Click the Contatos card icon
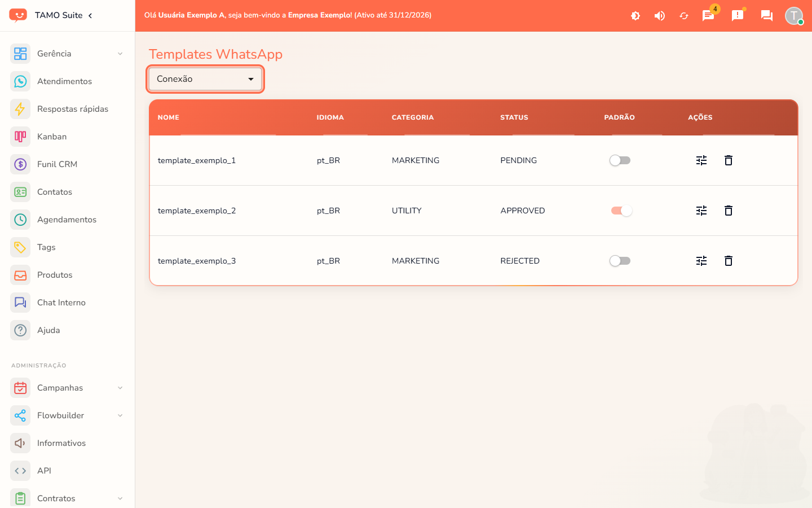This screenshot has width=812, height=508. [x=20, y=192]
